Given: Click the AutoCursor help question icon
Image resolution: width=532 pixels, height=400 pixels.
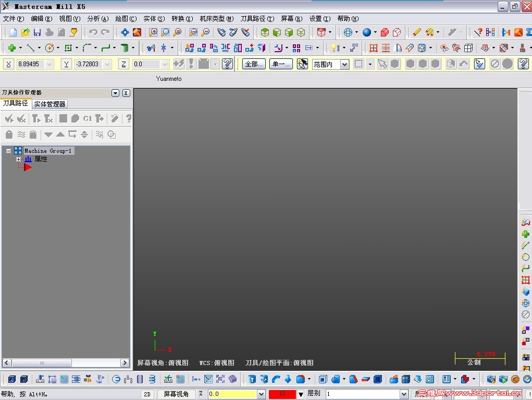Looking at the screenshot, I should [227, 64].
